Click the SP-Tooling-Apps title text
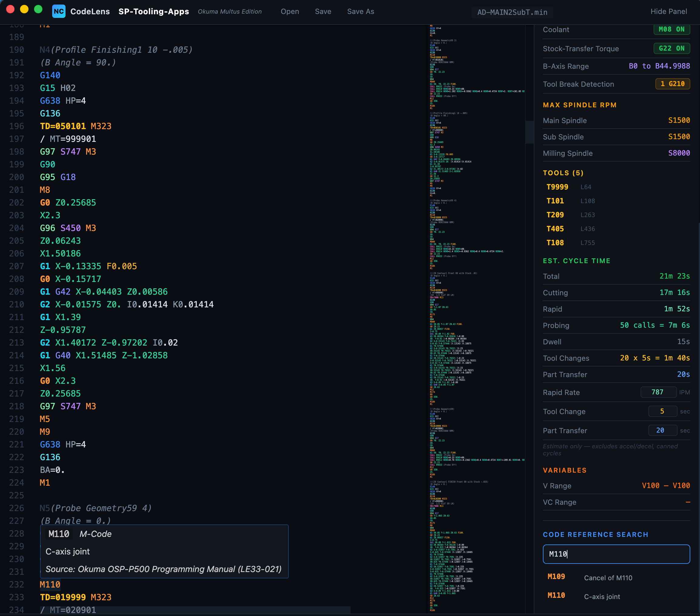The width and height of the screenshot is (700, 616). pyautogui.click(x=154, y=11)
